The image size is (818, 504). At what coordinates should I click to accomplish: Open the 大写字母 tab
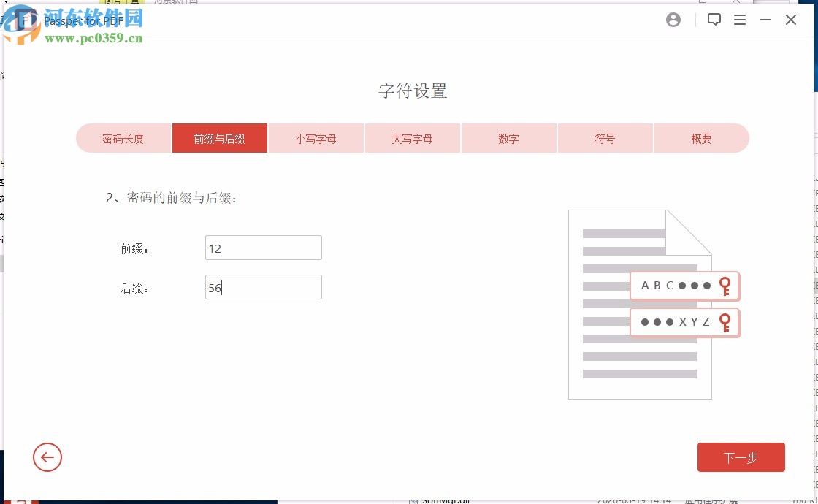pyautogui.click(x=412, y=137)
